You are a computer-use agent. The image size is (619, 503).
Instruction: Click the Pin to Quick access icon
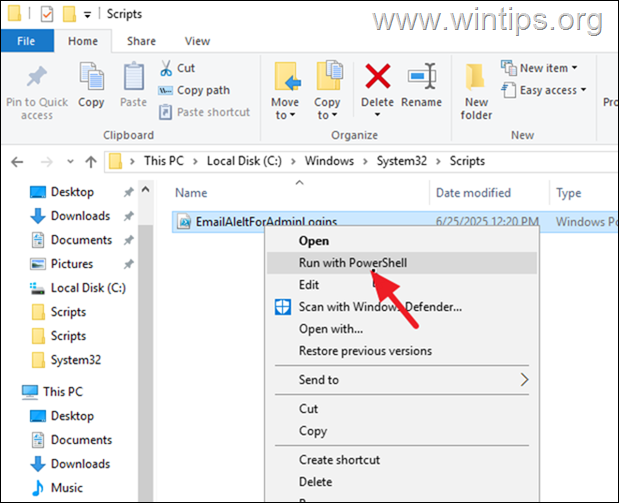click(37, 77)
